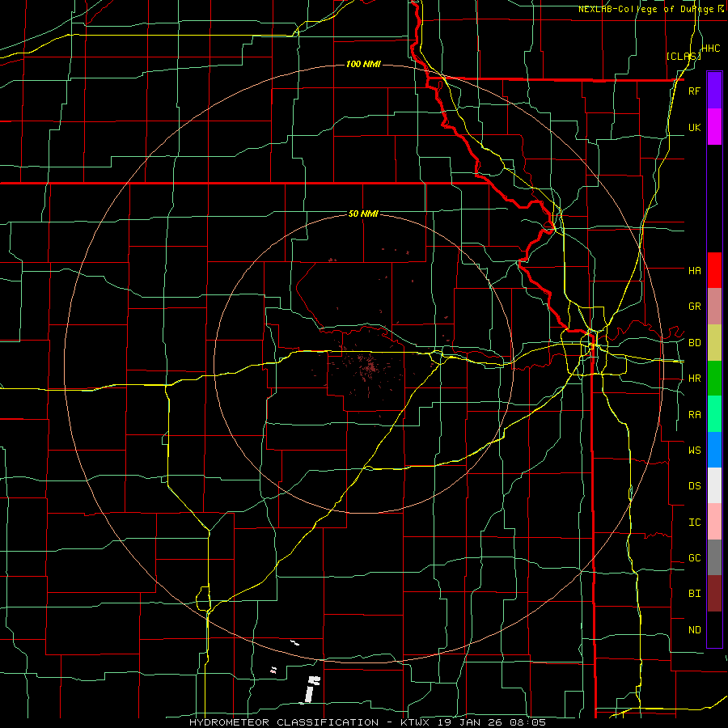
Task: Click the IC light pink color swatch
Action: tap(714, 522)
